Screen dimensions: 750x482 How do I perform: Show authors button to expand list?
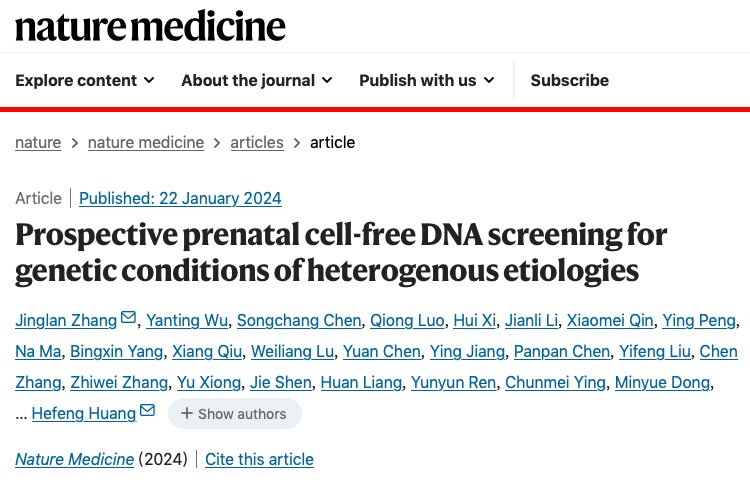click(x=235, y=414)
